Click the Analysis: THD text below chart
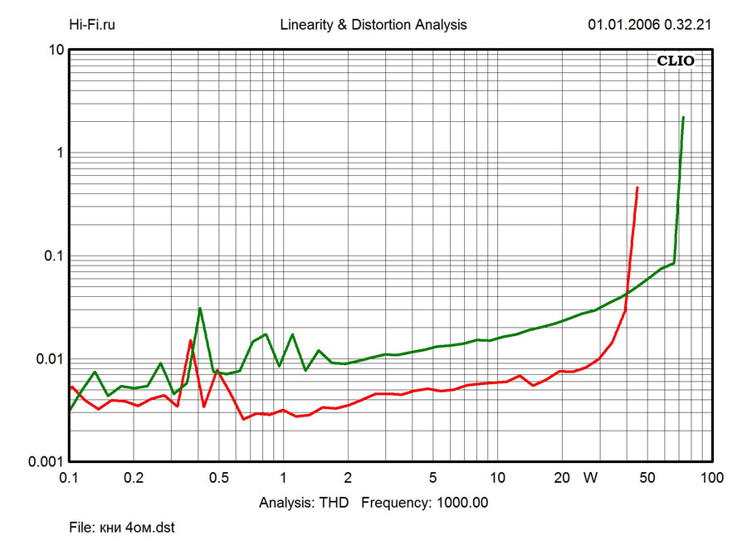This screenshot has width=747, height=560. 304,502
